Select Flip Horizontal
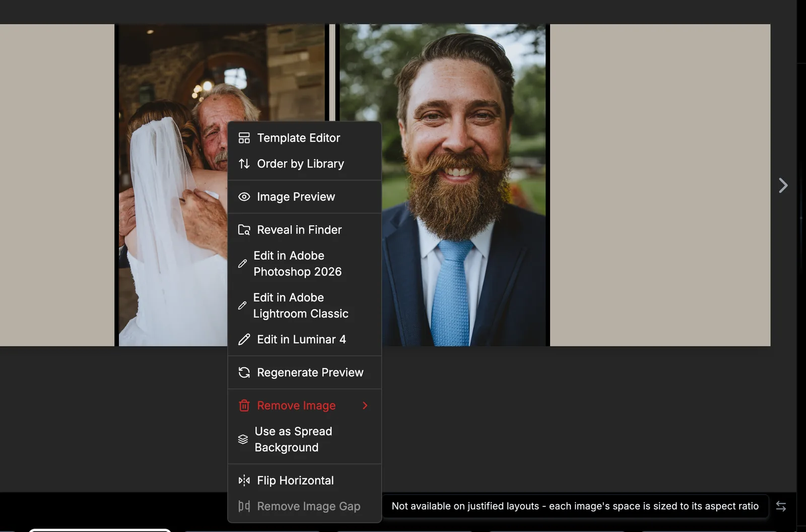806x532 pixels. coord(304,481)
